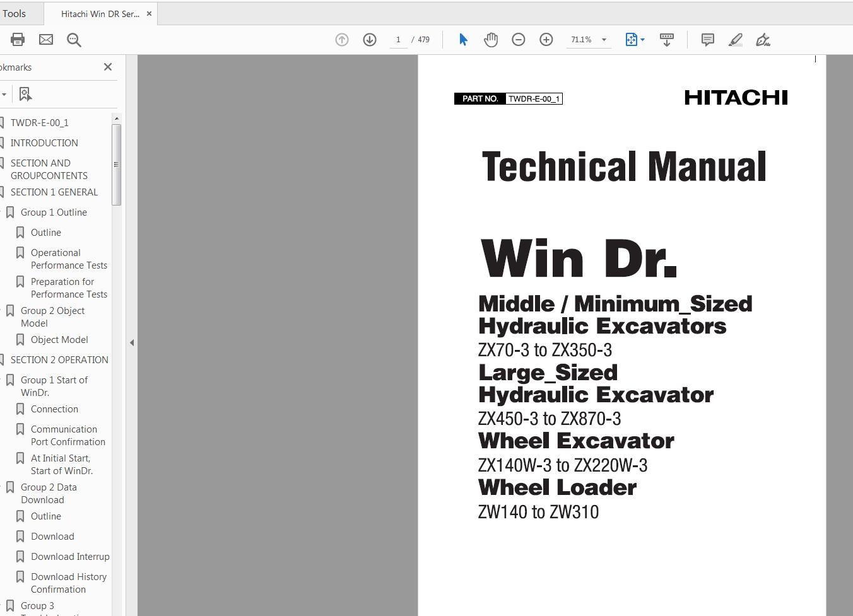
Task: Select Communication Port Confirmation bookmark
Action: point(68,436)
